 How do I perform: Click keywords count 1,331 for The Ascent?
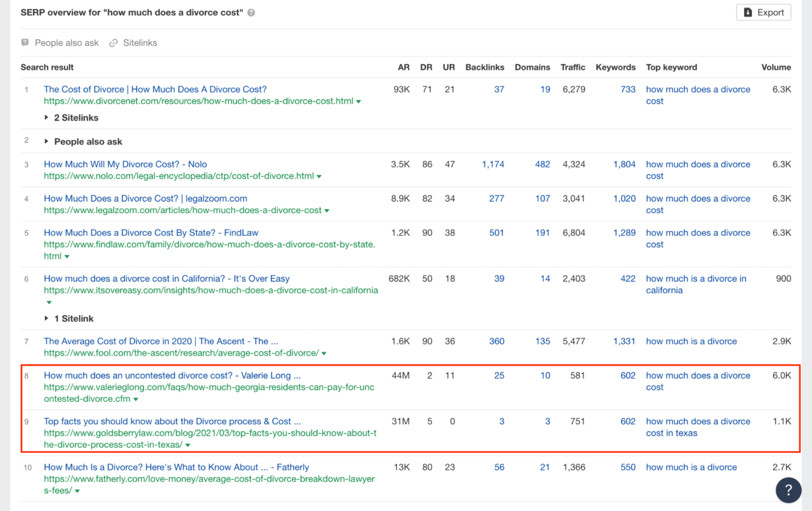pos(624,341)
